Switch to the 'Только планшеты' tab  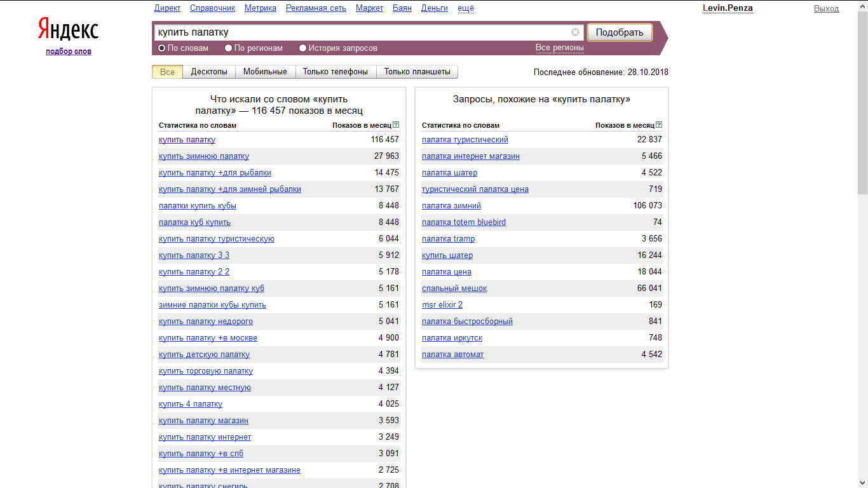[417, 72]
